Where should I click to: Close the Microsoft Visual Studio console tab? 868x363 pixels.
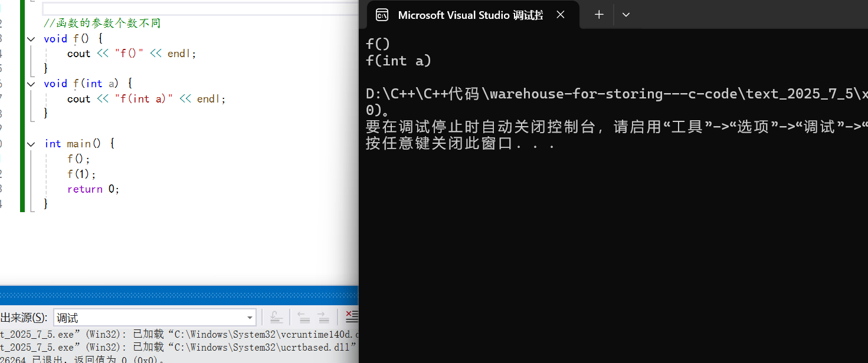pos(561,15)
